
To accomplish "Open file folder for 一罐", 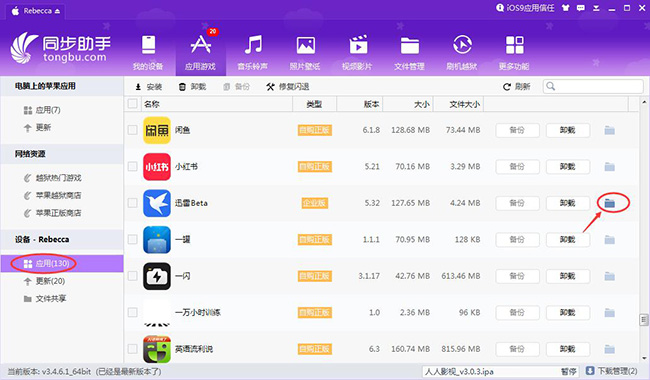I will click(609, 240).
